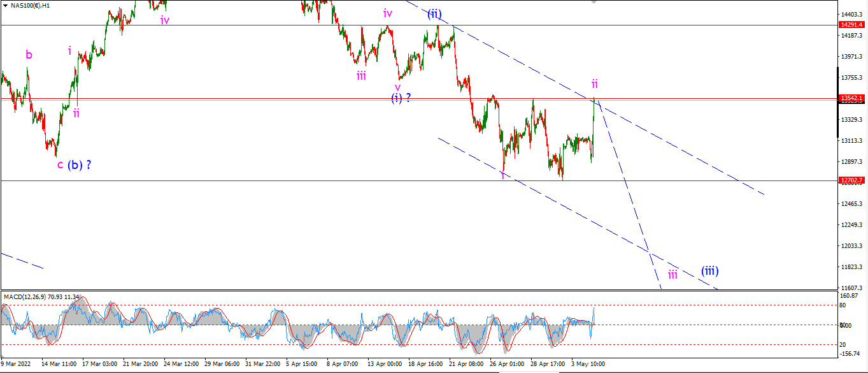Select the red 13542.1 price label

coord(851,98)
